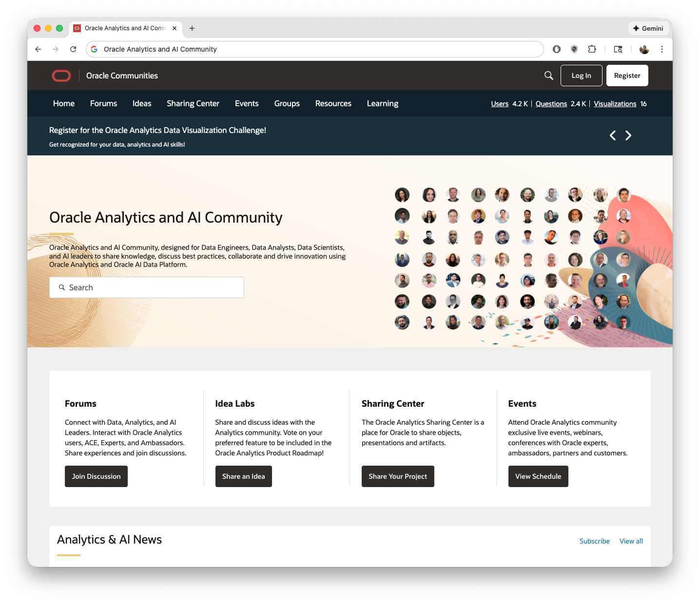Open site search magnifier in header
Screen dimensions: 700x603
pyautogui.click(x=549, y=75)
